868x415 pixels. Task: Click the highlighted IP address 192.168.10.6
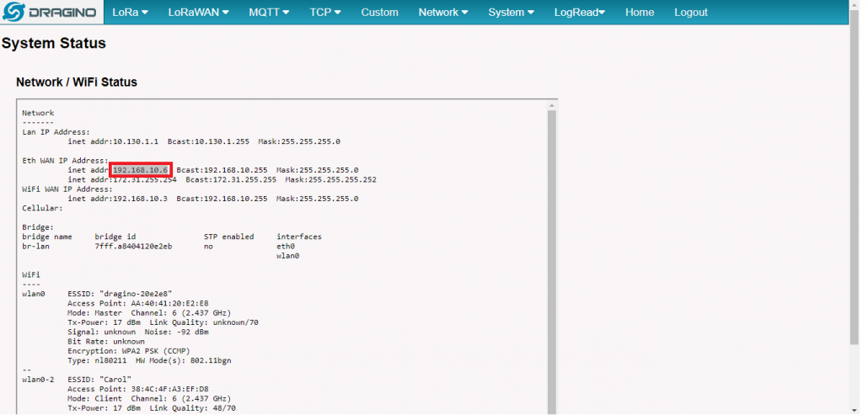pyautogui.click(x=141, y=170)
